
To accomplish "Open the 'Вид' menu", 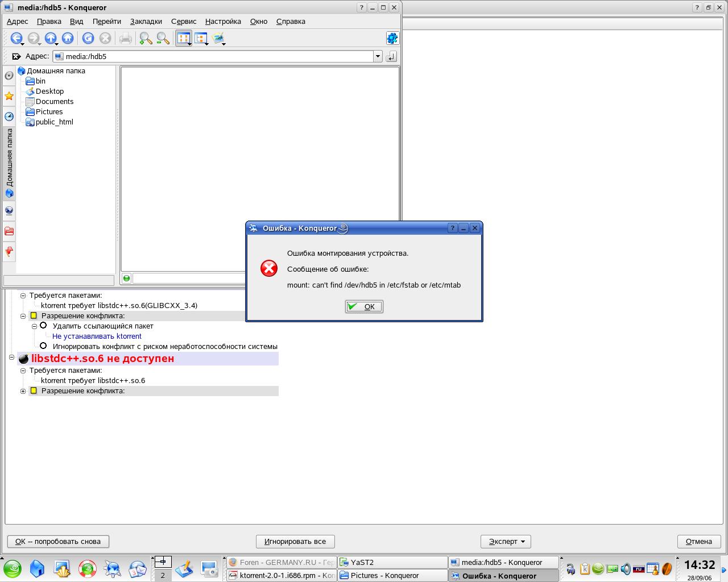I will [76, 22].
